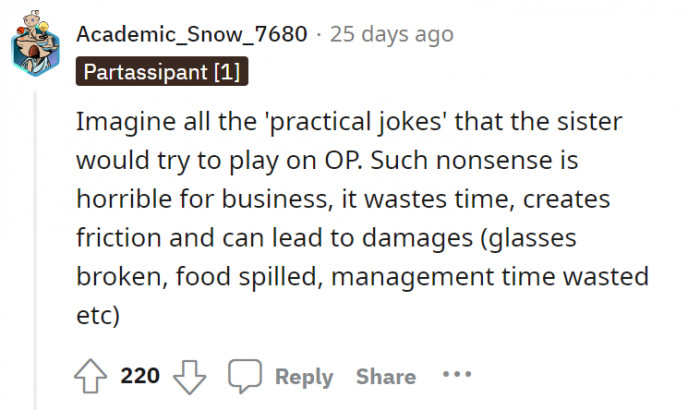Visit the Academic_Snow_7680 user profile

[192, 34]
